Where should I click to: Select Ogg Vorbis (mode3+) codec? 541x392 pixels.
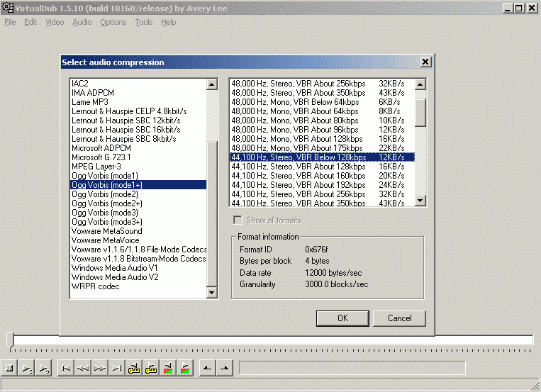tap(138, 222)
